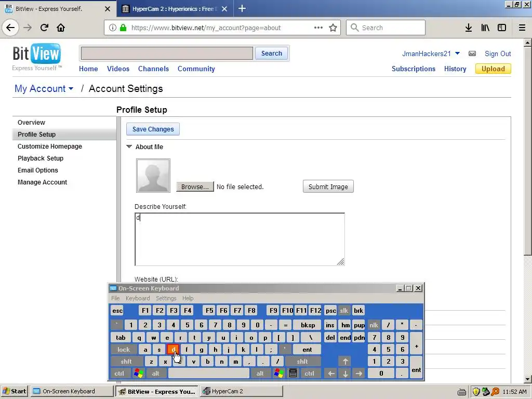The height and width of the screenshot is (399, 532).
Task: Open Manage Account settings
Action: click(x=43, y=182)
